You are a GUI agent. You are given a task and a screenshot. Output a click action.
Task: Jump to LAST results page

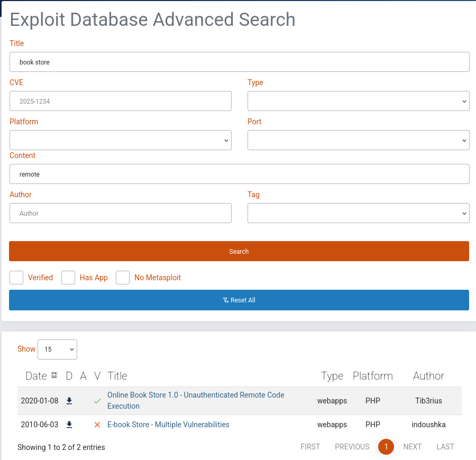pyautogui.click(x=445, y=447)
